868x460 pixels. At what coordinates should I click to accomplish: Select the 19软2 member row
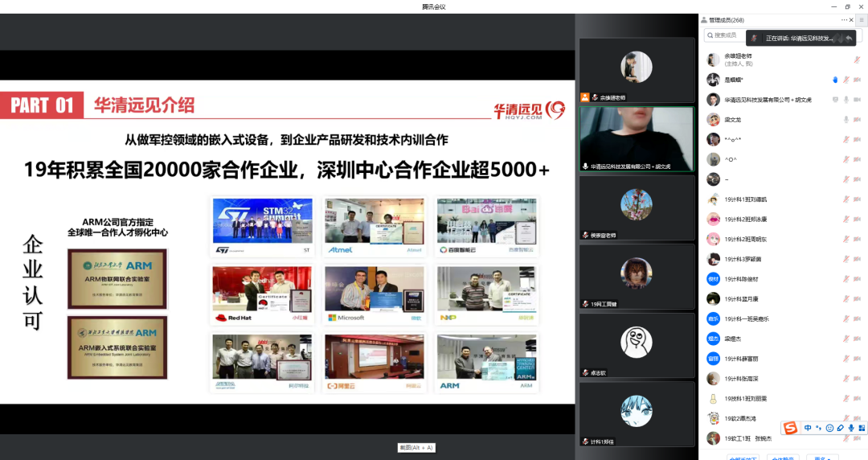click(784, 418)
